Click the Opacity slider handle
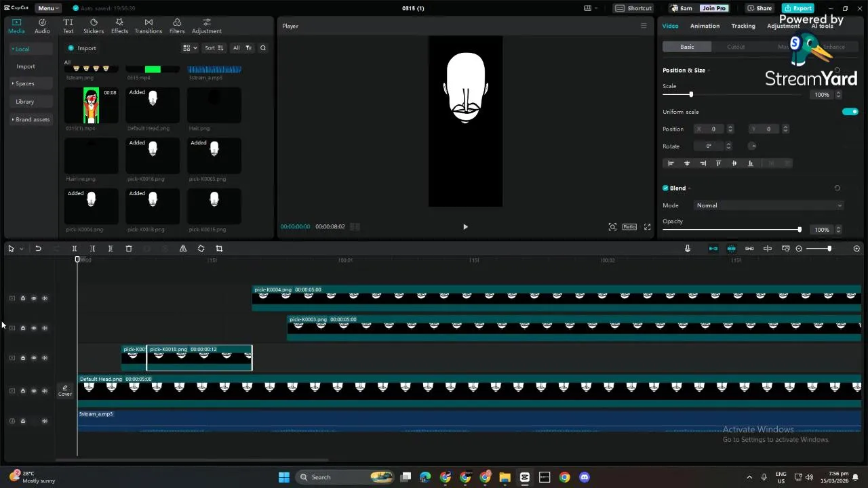868x488 pixels. tap(800, 230)
